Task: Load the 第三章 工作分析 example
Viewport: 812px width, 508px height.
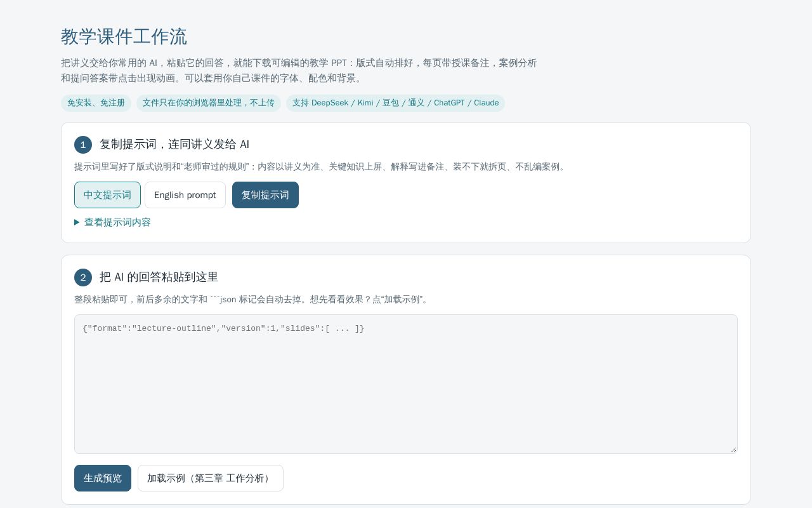Action: click(211, 478)
